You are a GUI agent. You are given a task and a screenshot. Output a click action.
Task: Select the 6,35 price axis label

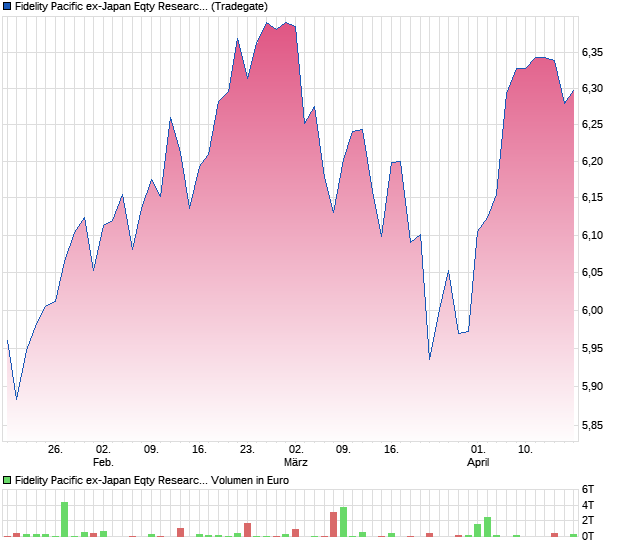(592, 53)
